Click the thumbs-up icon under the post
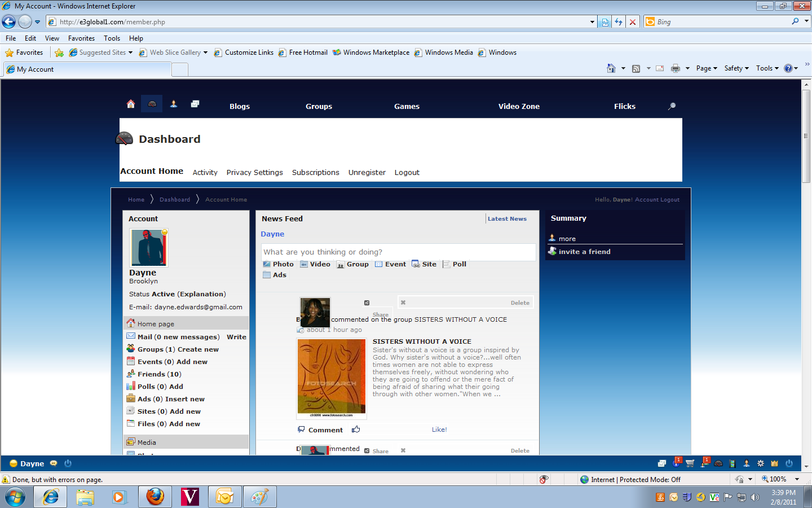 [x=356, y=430]
